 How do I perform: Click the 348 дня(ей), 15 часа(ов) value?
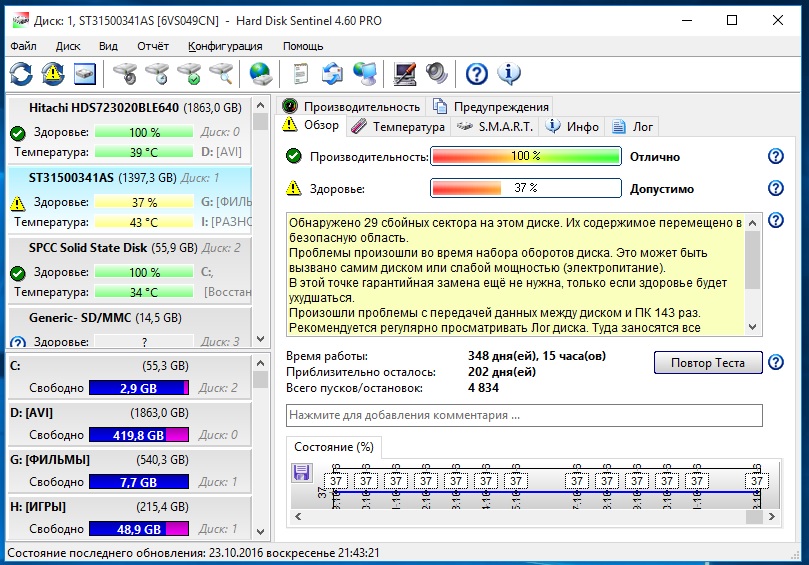tap(537, 356)
